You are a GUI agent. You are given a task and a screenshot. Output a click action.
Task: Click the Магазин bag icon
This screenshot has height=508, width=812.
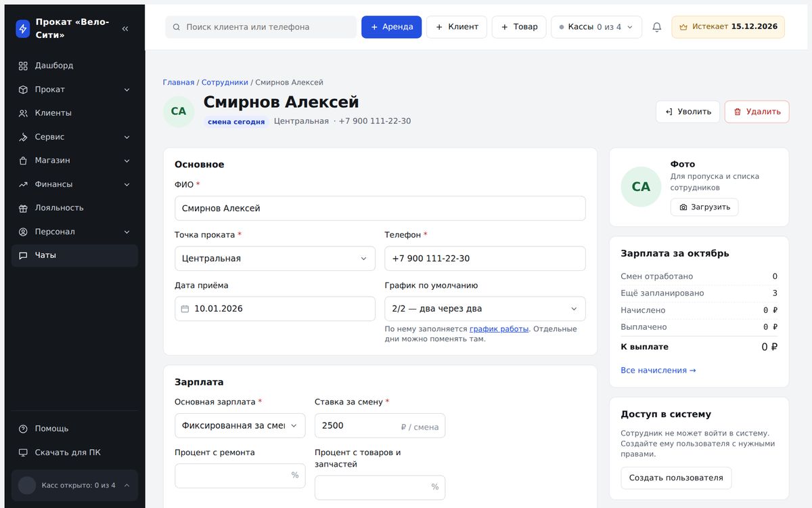pyautogui.click(x=23, y=161)
